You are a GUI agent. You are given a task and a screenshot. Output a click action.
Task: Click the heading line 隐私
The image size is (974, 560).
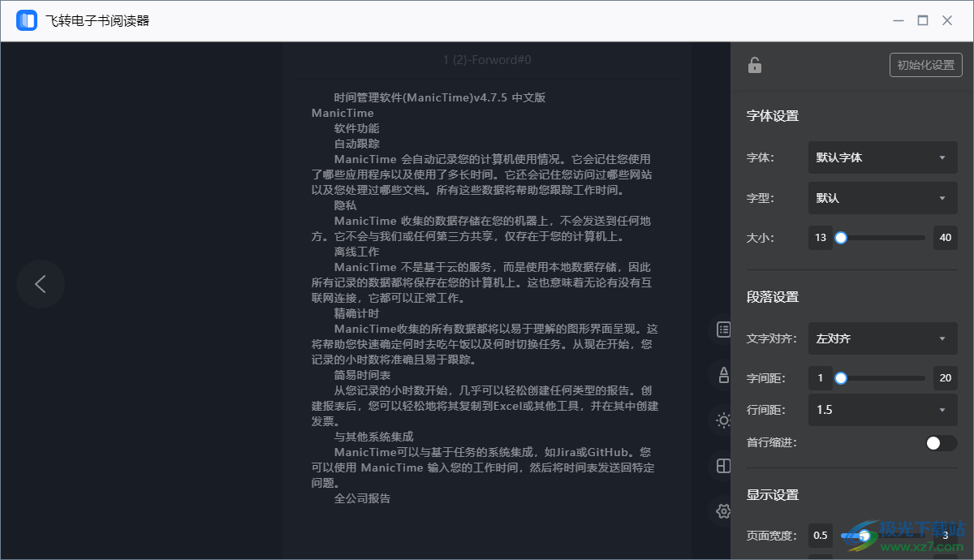tap(346, 205)
